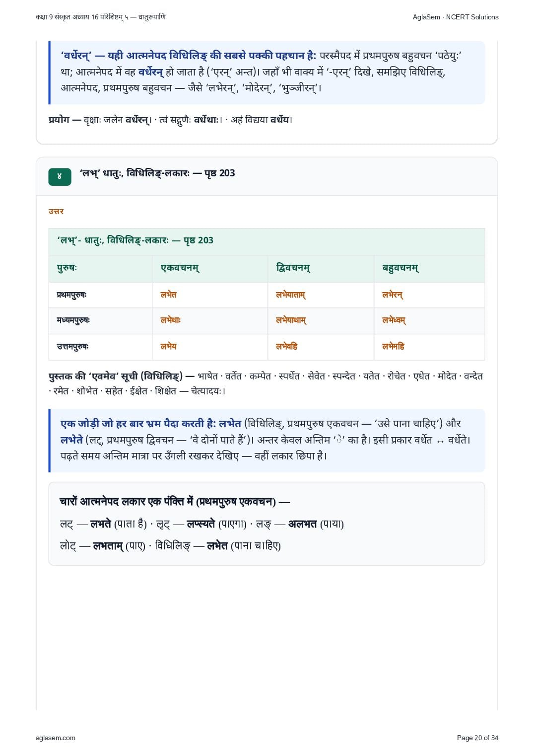The height and width of the screenshot is (756, 534).
Task: Select the लभेत cell in एकवचनम् column
Action: tap(210, 295)
